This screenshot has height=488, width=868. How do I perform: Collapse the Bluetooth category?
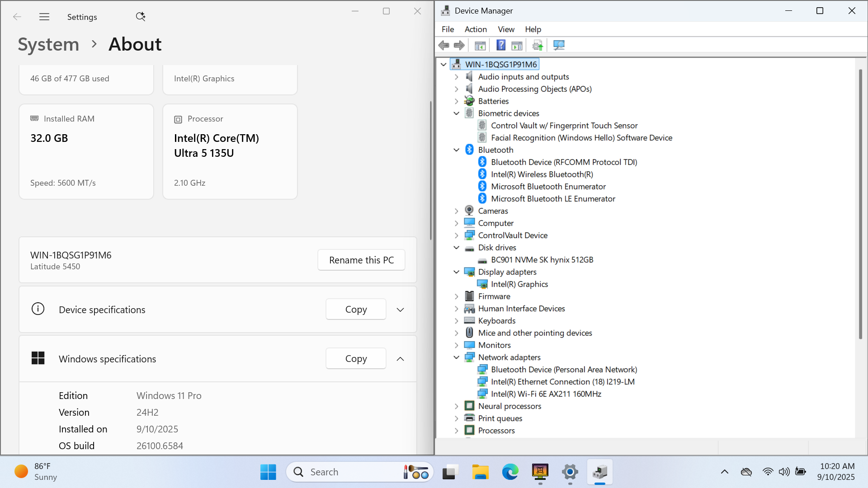(x=457, y=150)
